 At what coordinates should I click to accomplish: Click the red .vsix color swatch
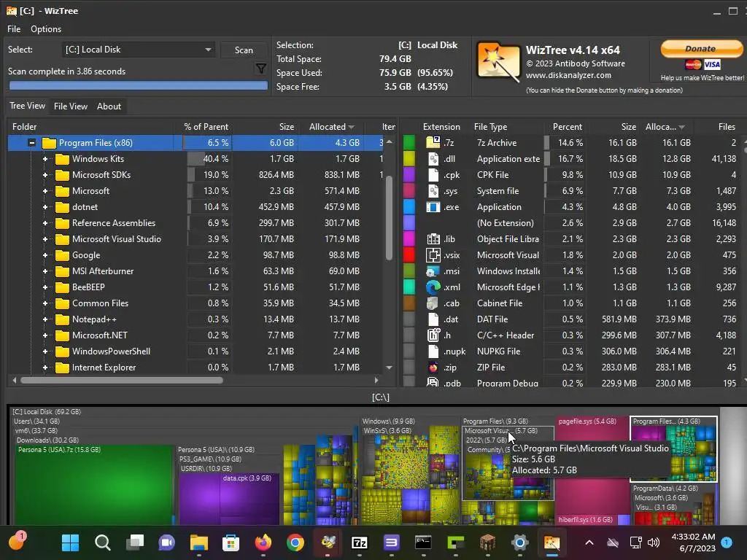coord(409,254)
